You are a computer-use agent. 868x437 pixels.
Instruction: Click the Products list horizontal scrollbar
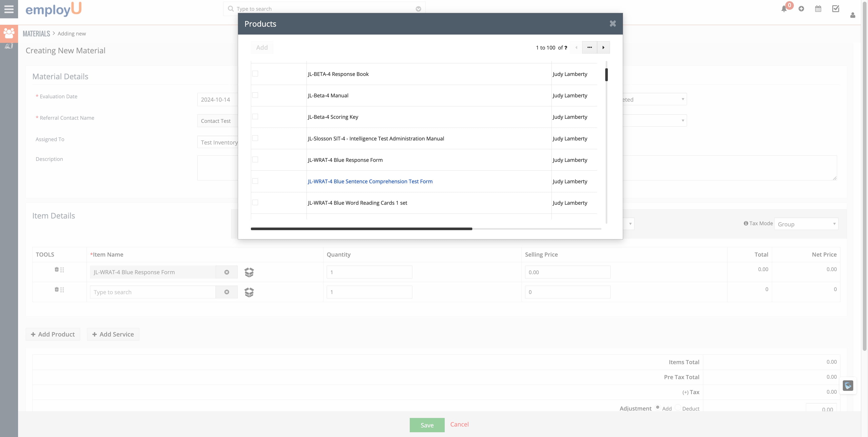tap(361, 229)
